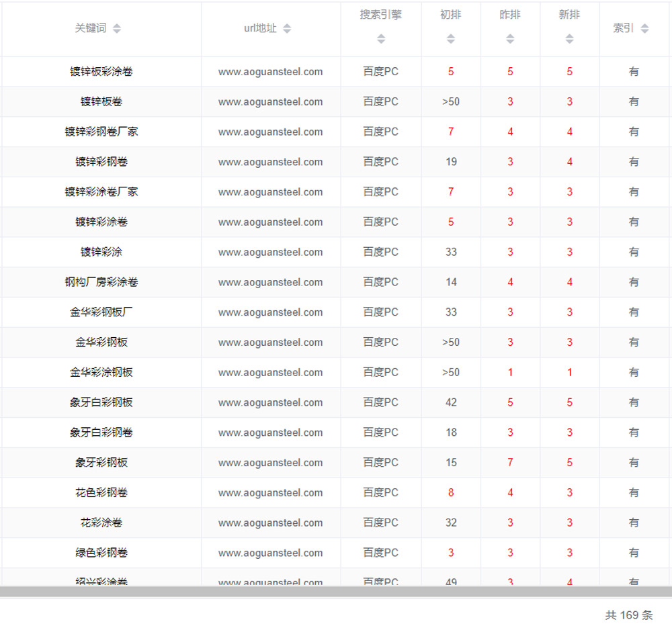Click the sort arrows under 昨排
This screenshot has width=672, height=630.
point(510,39)
